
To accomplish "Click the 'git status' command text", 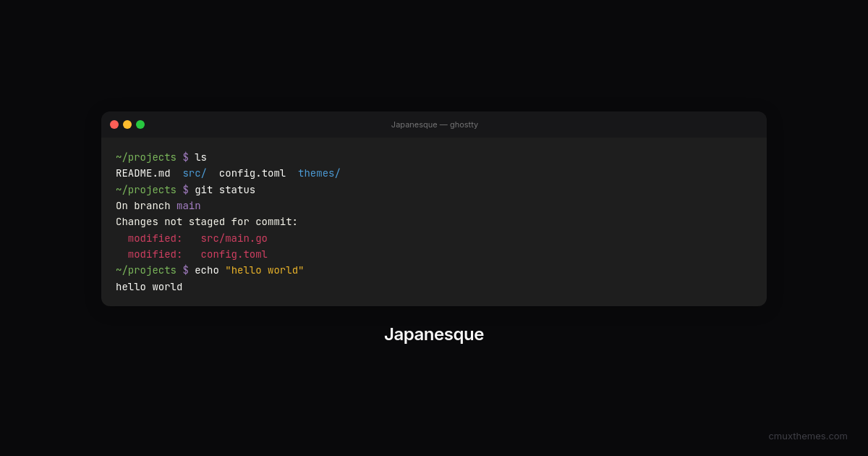I will (225, 190).
